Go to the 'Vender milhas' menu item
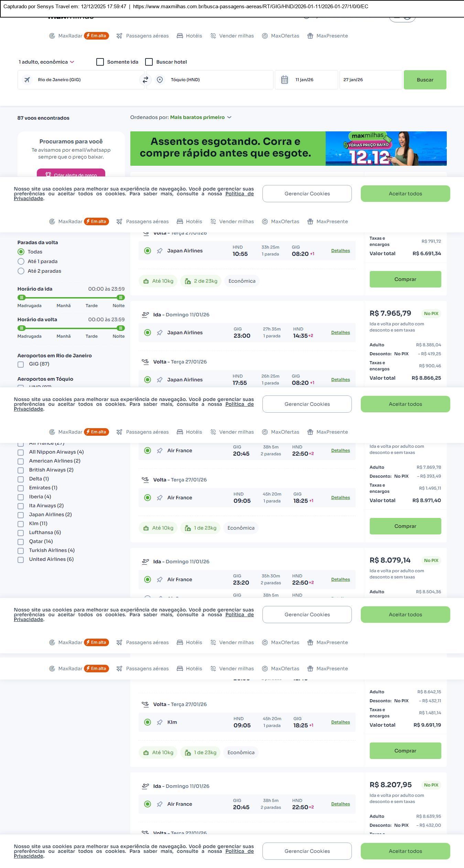This screenshot has height=868, width=464. point(236,36)
